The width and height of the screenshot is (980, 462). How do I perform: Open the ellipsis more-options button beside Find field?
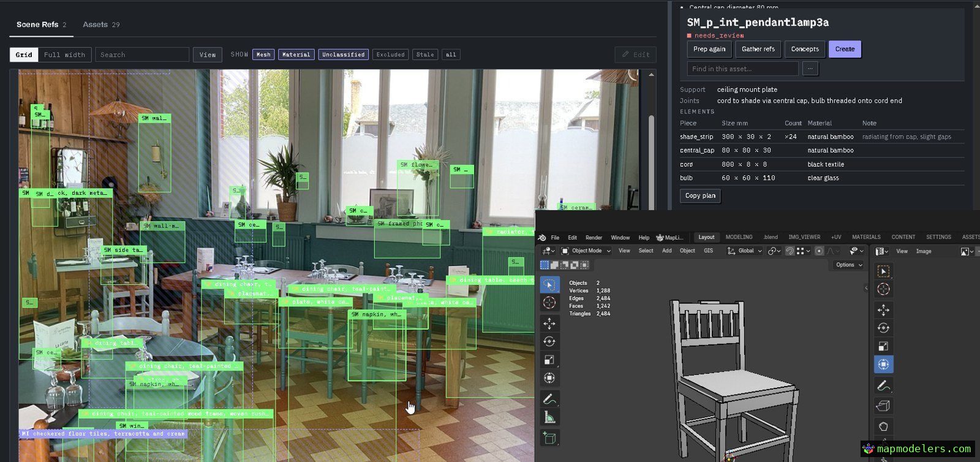point(810,69)
